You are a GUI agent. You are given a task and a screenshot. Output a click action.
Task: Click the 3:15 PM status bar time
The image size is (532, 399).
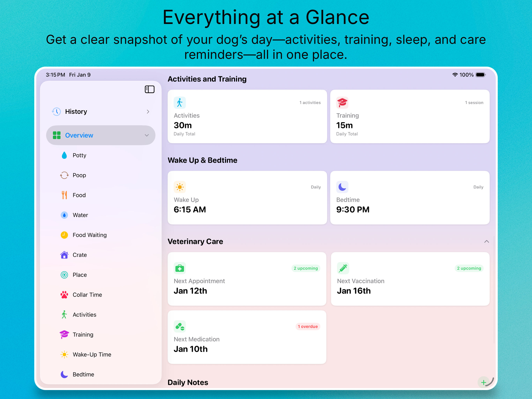click(55, 75)
